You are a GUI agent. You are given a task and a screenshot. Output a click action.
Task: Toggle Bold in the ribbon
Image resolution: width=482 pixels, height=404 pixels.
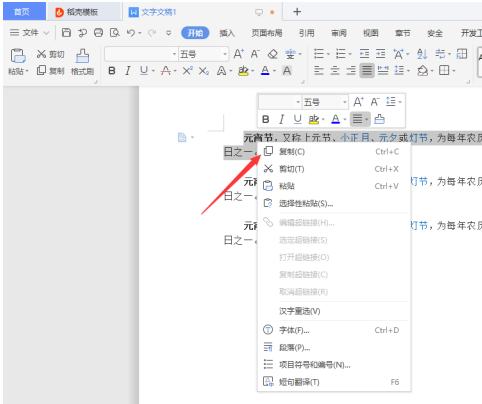click(112, 71)
